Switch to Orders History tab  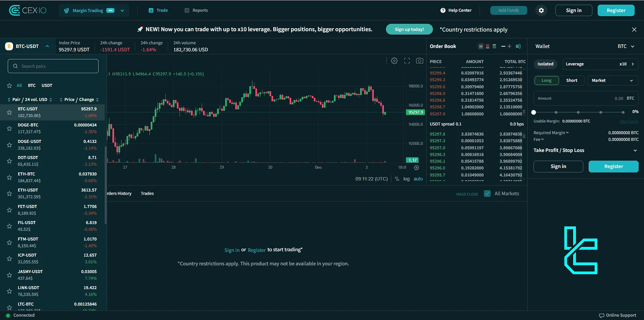pyautogui.click(x=119, y=194)
